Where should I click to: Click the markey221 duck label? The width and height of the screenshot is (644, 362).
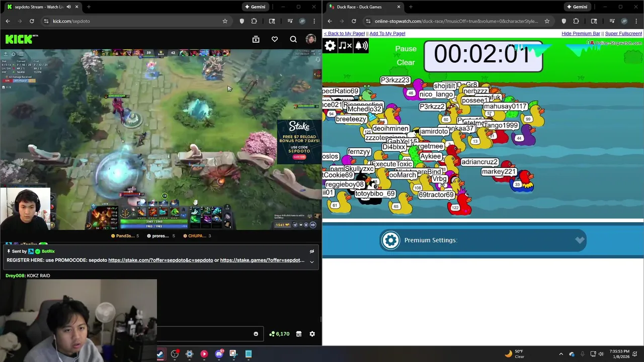pos(499,172)
